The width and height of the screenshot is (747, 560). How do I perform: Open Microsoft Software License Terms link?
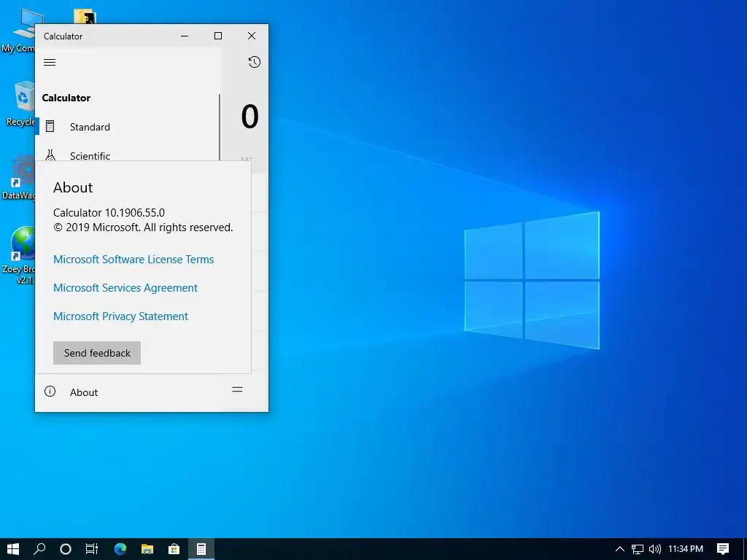pos(133,260)
